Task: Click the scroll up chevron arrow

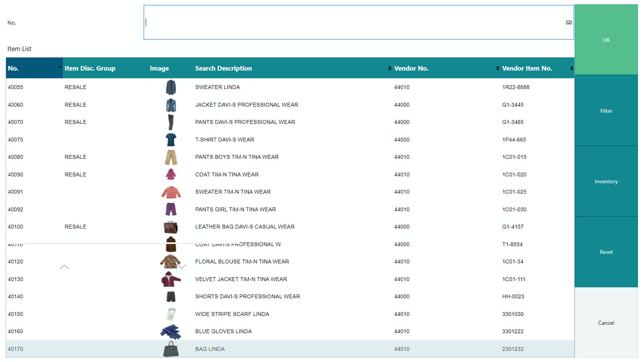Action: (64, 267)
